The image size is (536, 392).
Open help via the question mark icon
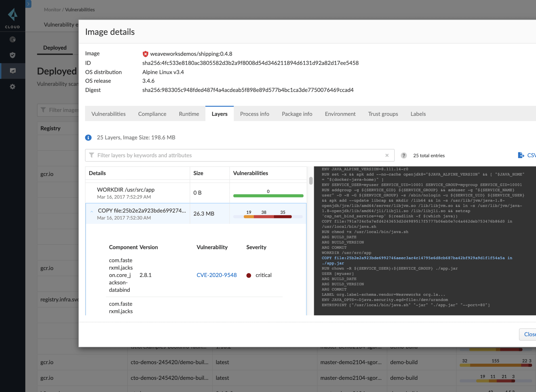tap(404, 155)
